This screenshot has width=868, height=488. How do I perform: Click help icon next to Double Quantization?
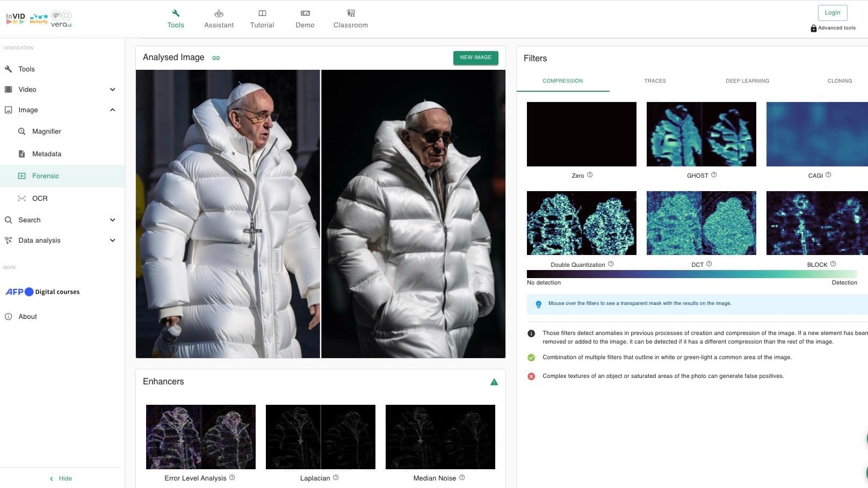(x=611, y=264)
